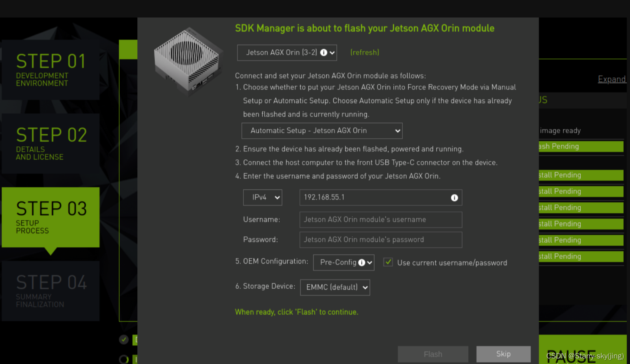Image resolution: width=630 pixels, height=364 pixels.
Task: Open the EMMC (default) storage device dropdown
Action: pyautogui.click(x=335, y=287)
